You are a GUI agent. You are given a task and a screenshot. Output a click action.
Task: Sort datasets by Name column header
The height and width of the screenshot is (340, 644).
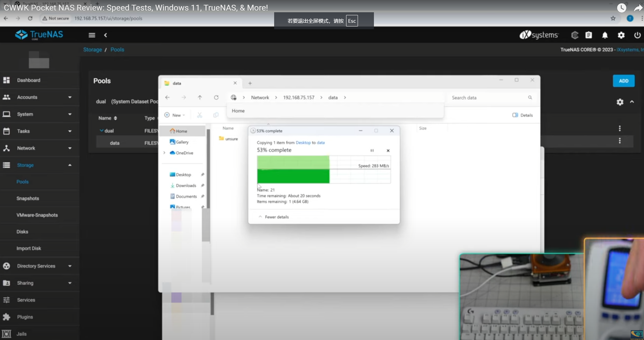click(x=108, y=118)
